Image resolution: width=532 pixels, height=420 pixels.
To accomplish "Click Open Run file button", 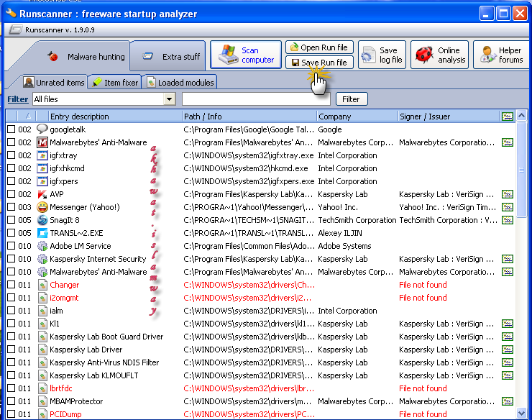I will point(319,47).
